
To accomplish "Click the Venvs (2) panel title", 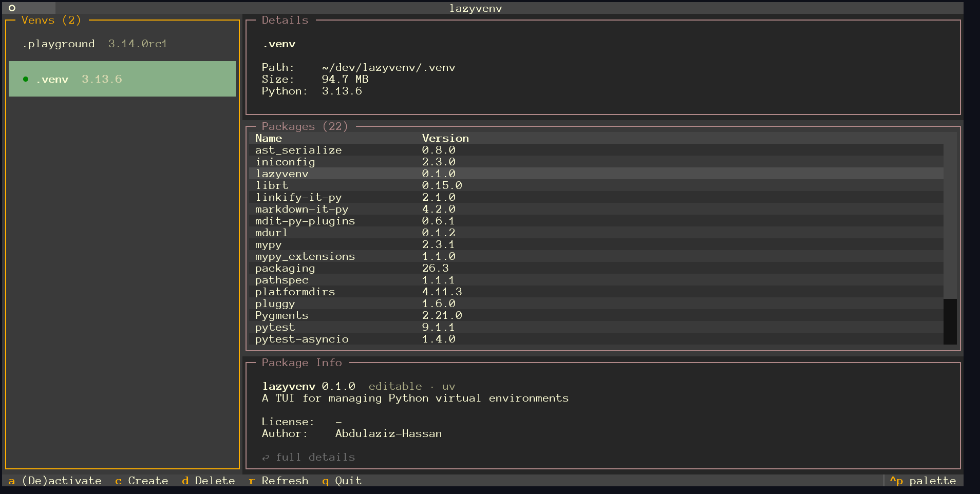I will pyautogui.click(x=51, y=20).
